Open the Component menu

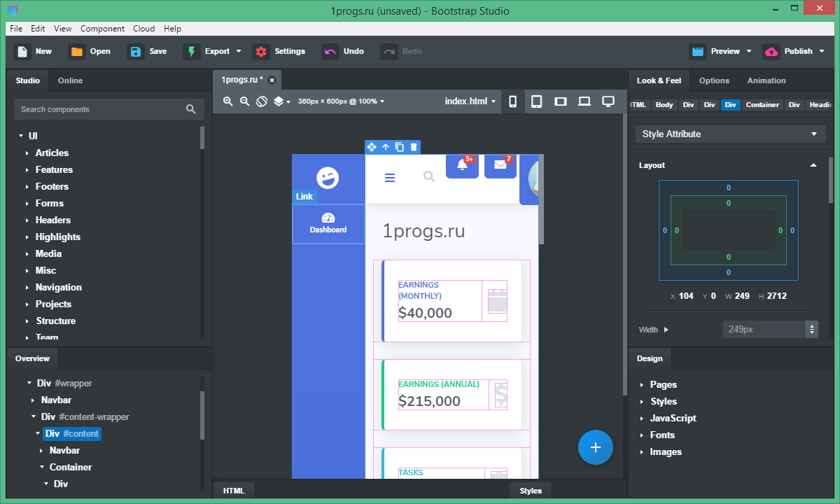pos(102,29)
